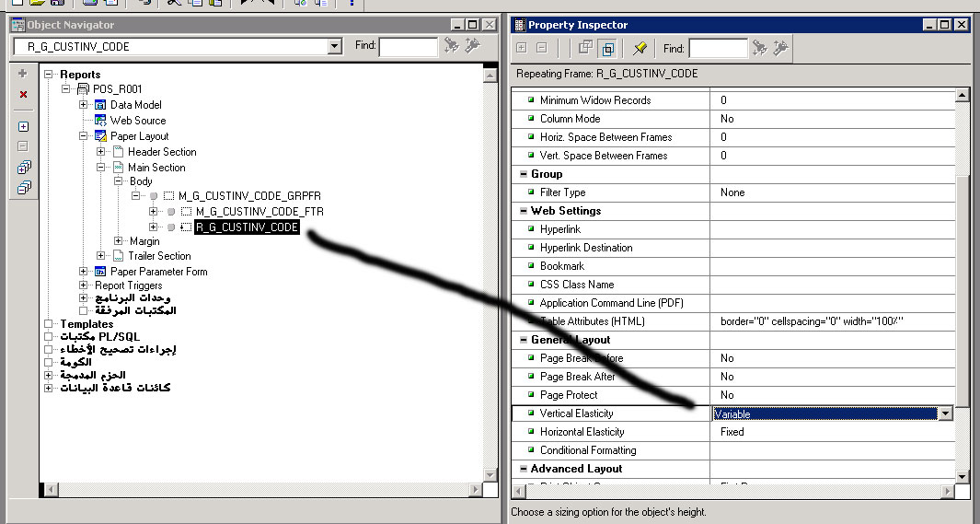Screen dimensions: 980x524
Task: Click the Property Inspector scrollbar down arrow
Action: (x=962, y=476)
